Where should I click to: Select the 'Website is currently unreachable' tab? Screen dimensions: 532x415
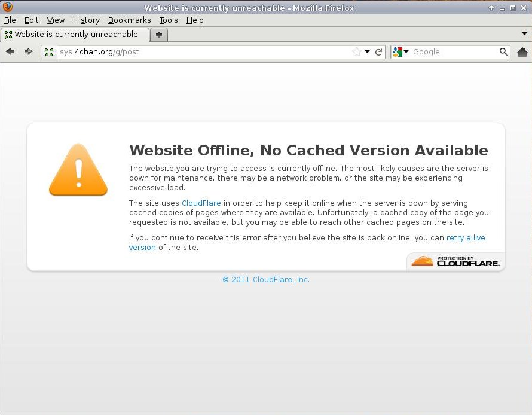click(75, 35)
